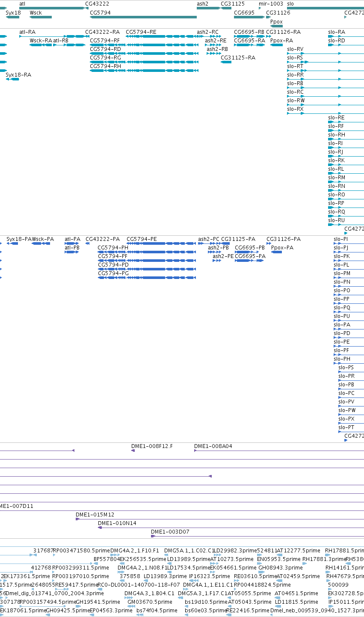Click the CG31125 gene label
The width and height of the screenshot is (364, 617).
[x=233, y=3]
